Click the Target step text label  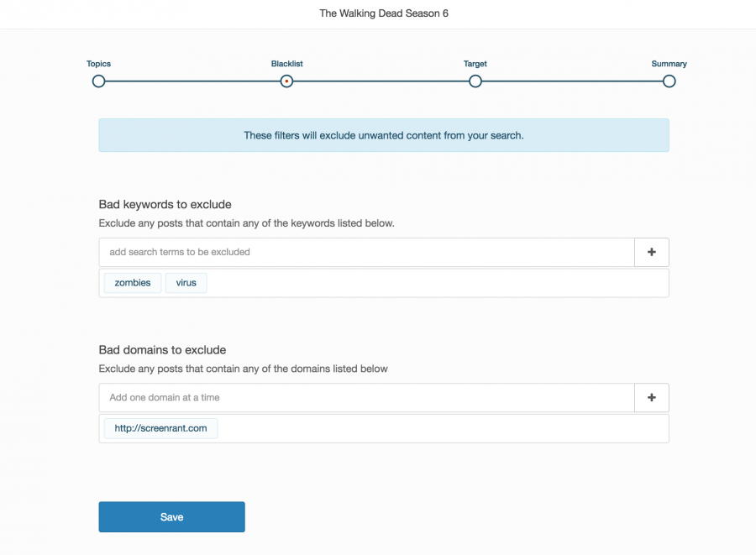[475, 64]
